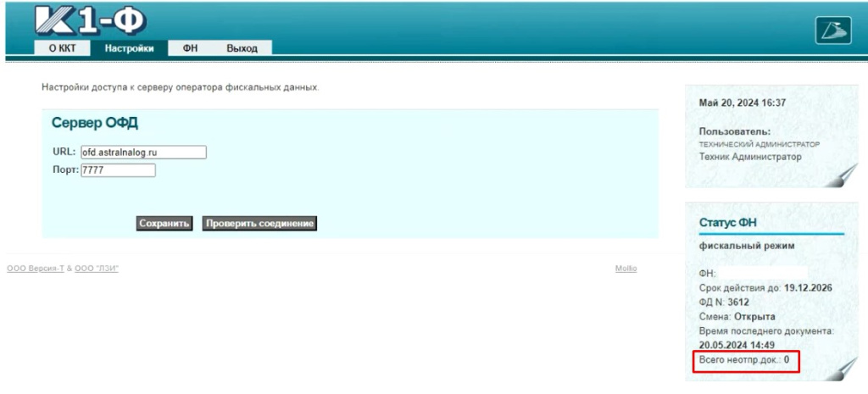868x394 pixels.
Task: Click the ТЕХНИЧЕСКИЙ АДМИНИСТРАТОР role text
Action: click(759, 144)
